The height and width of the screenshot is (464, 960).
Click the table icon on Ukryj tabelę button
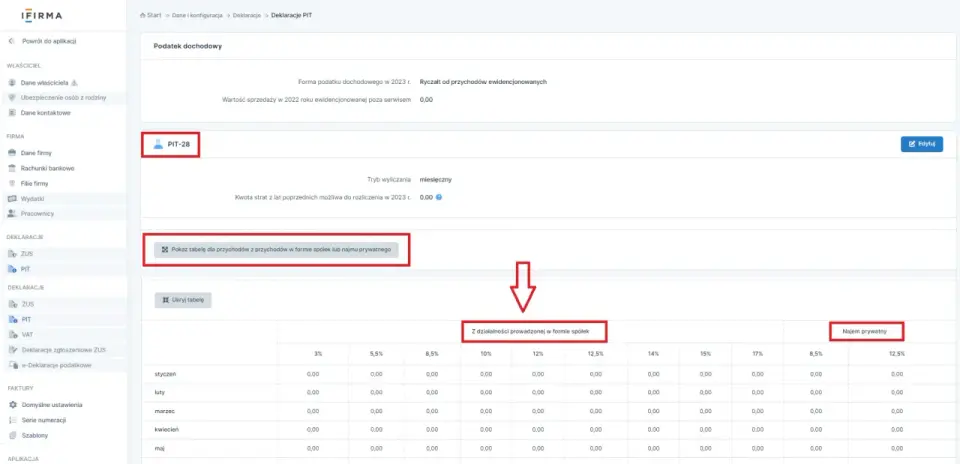click(x=165, y=300)
